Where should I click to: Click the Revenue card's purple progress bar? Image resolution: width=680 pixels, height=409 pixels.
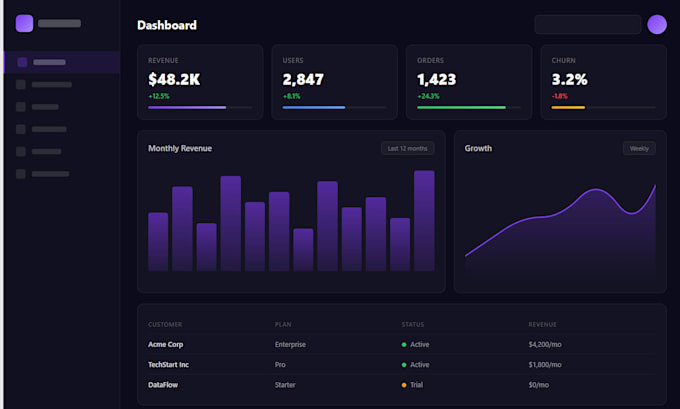[x=187, y=107]
